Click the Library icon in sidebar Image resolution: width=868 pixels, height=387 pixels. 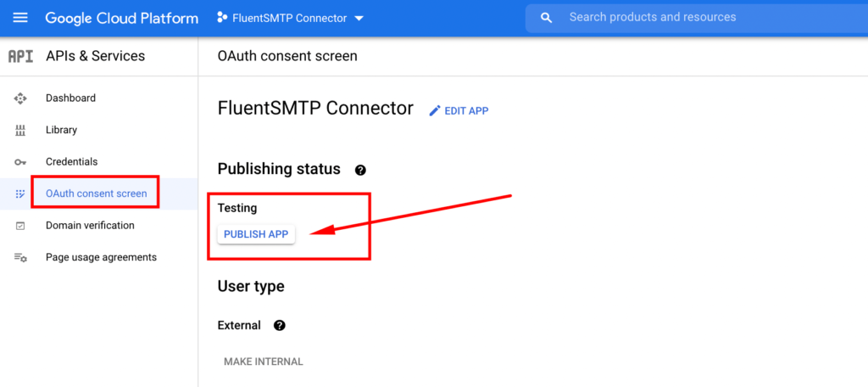20,131
